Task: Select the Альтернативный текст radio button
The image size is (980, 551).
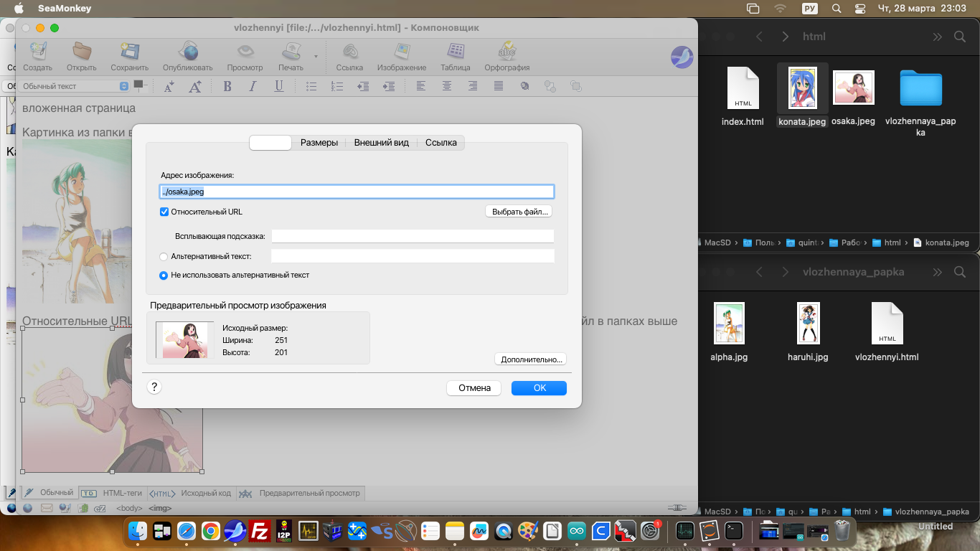Action: (x=164, y=256)
